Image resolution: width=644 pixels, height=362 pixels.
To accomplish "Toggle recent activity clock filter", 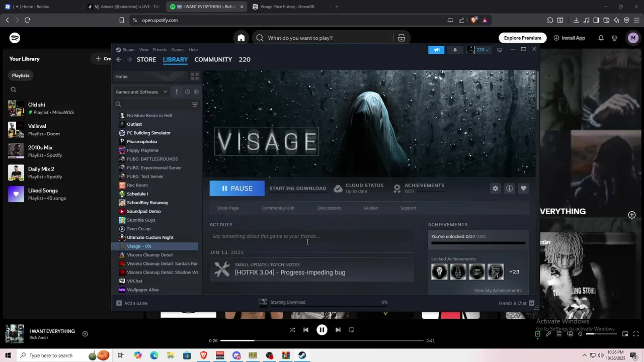I will pos(187,92).
